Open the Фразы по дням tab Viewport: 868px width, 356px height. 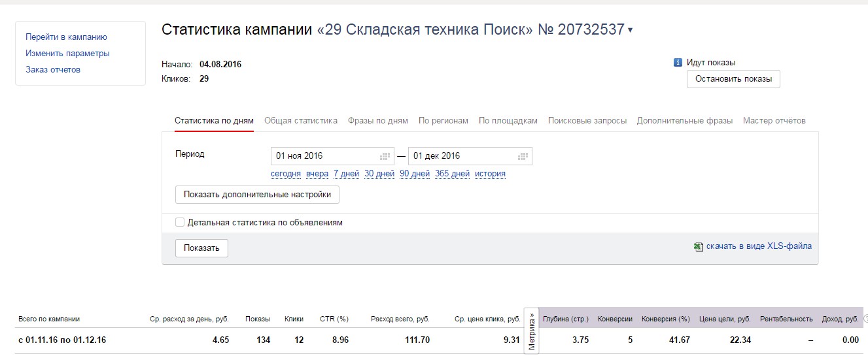[x=378, y=121]
